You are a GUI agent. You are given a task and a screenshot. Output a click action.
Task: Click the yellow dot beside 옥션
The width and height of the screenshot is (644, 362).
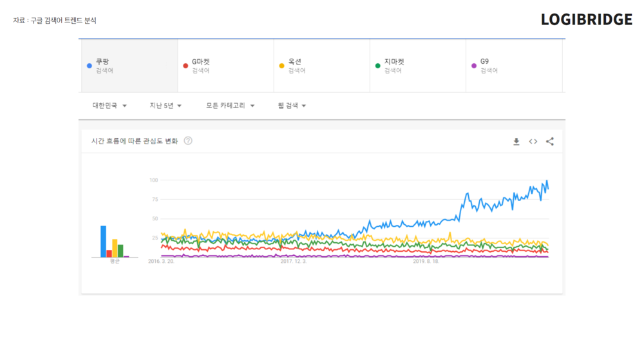[x=281, y=66]
